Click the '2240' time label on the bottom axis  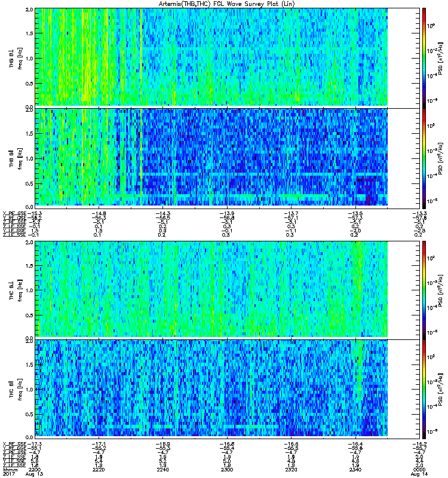[x=162, y=470]
